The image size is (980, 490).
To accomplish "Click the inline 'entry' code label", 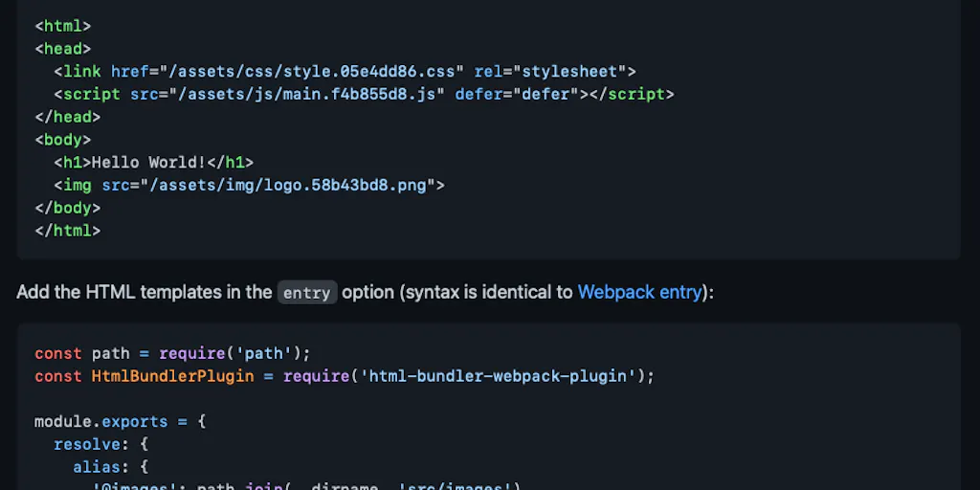I will pyautogui.click(x=307, y=293).
